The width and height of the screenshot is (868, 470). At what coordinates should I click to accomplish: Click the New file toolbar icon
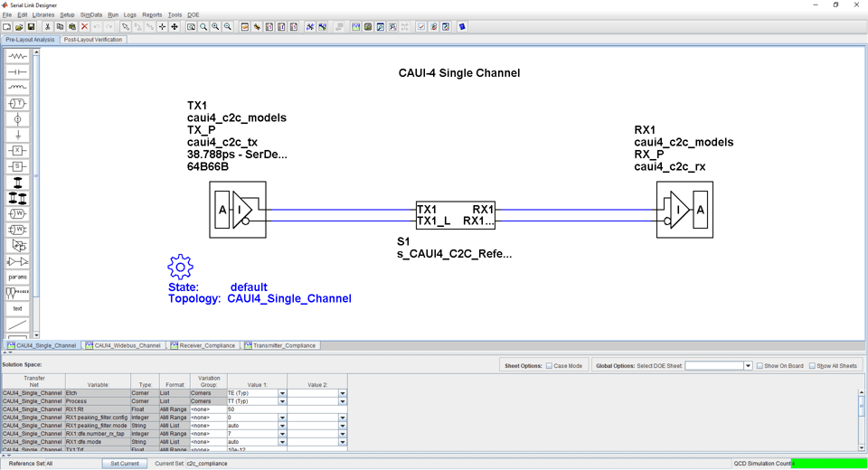click(x=6, y=26)
